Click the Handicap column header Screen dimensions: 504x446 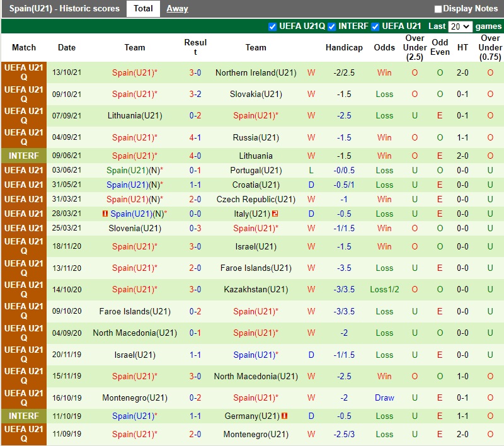click(x=344, y=47)
